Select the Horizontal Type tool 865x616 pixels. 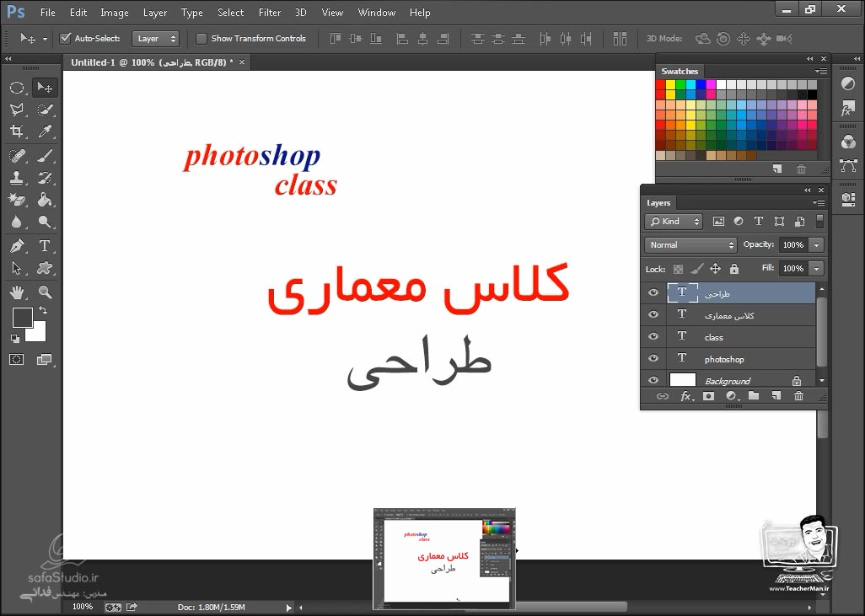[45, 246]
